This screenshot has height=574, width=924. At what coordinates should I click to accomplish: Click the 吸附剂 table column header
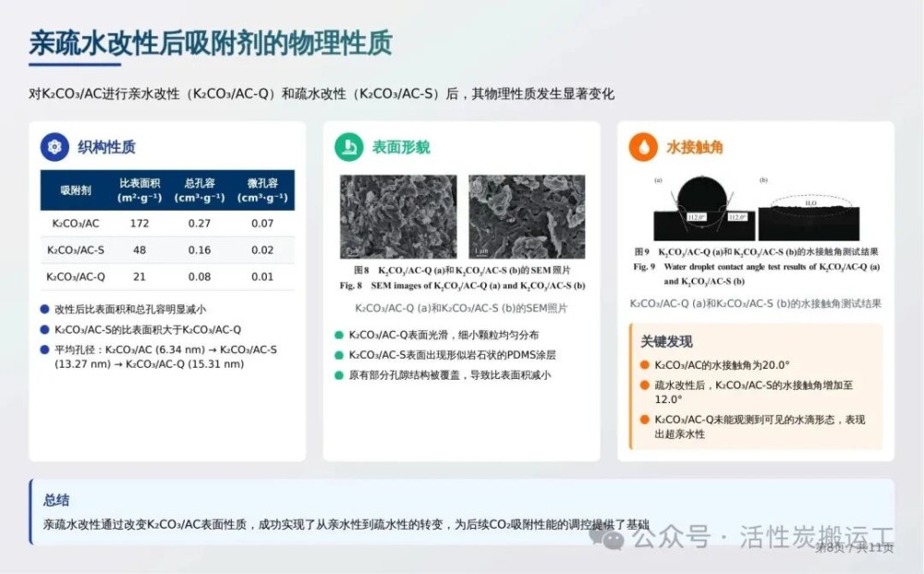76,190
